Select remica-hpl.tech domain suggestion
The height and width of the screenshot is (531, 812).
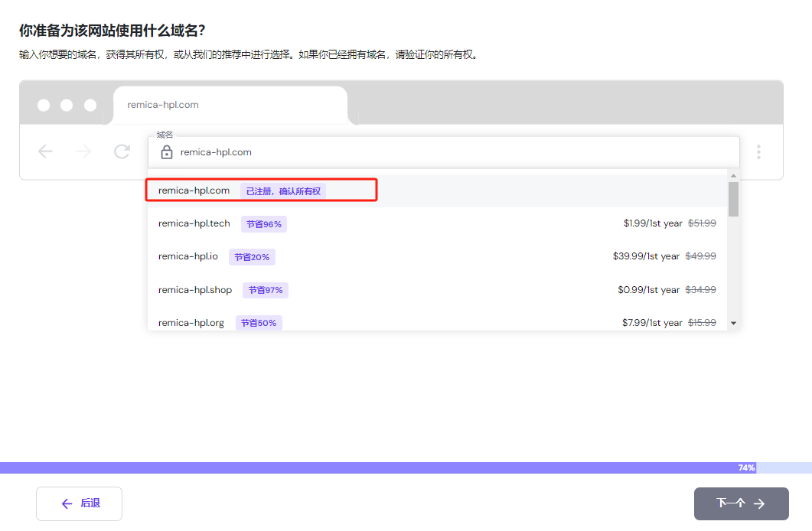pos(194,223)
